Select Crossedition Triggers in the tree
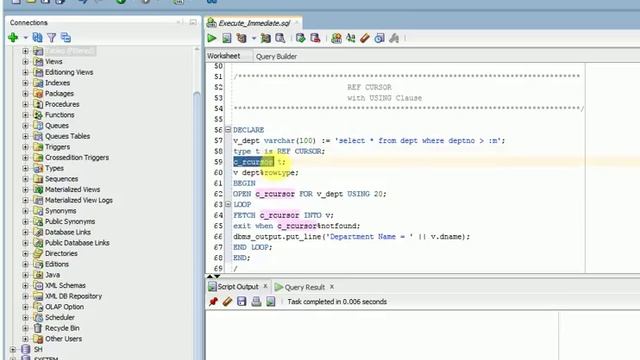Image resolution: width=640 pixels, height=360 pixels. click(x=76, y=158)
